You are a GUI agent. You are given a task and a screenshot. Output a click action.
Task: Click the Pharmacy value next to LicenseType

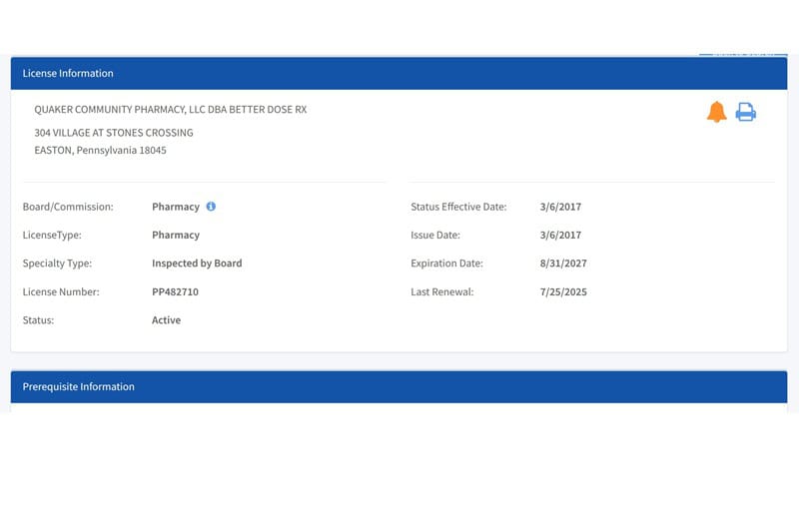tap(176, 236)
